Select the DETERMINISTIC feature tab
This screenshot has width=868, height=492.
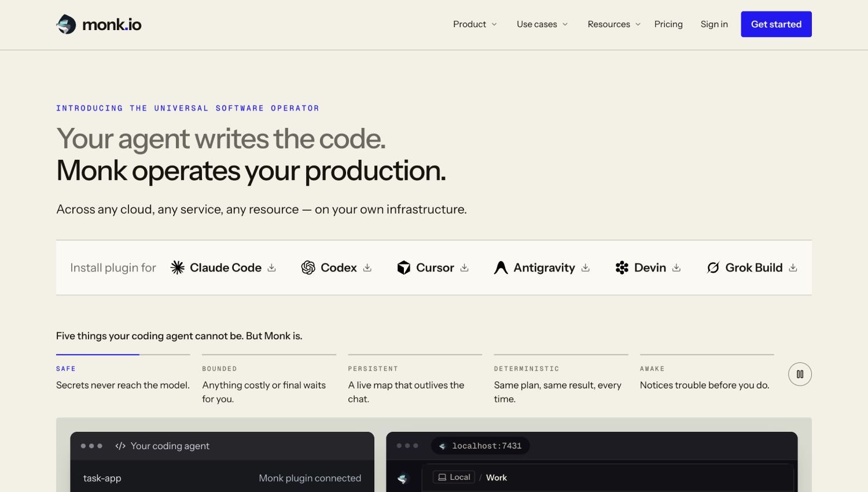coord(561,380)
